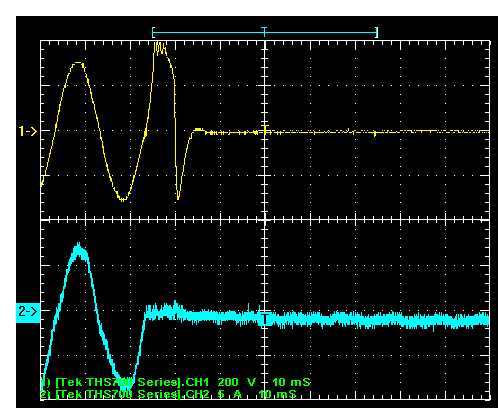The image size is (498, 408).
Task: Click the 200 V scale readout
Action: point(236,382)
